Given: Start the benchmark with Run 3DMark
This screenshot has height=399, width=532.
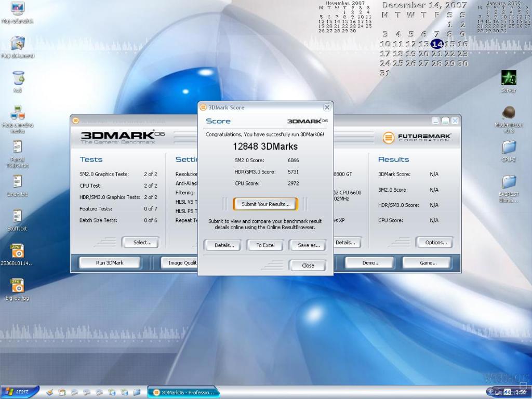Looking at the screenshot, I should tap(110, 262).
